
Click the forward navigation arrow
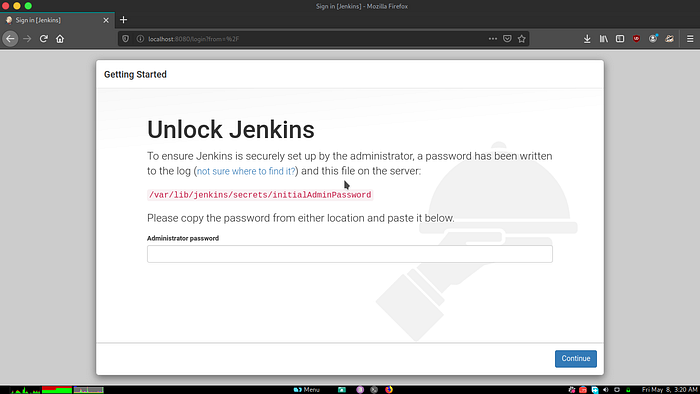27,39
